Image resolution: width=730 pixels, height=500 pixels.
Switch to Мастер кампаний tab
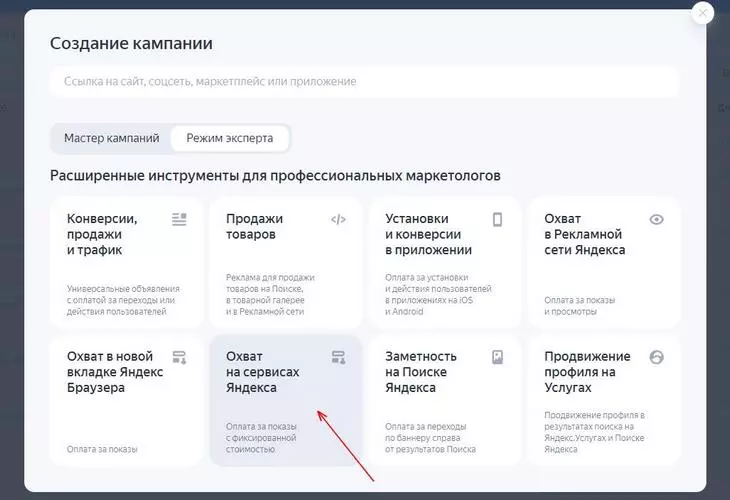coord(112,138)
